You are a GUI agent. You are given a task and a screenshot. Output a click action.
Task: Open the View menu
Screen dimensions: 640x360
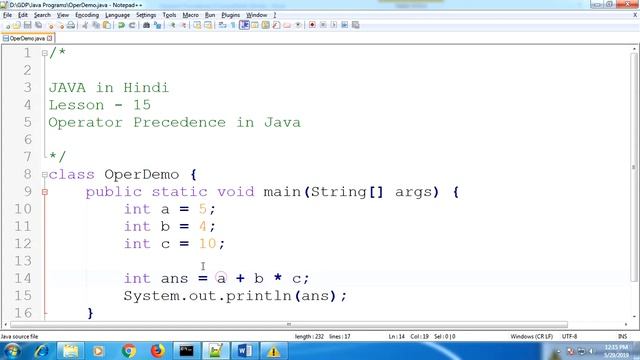[62, 15]
